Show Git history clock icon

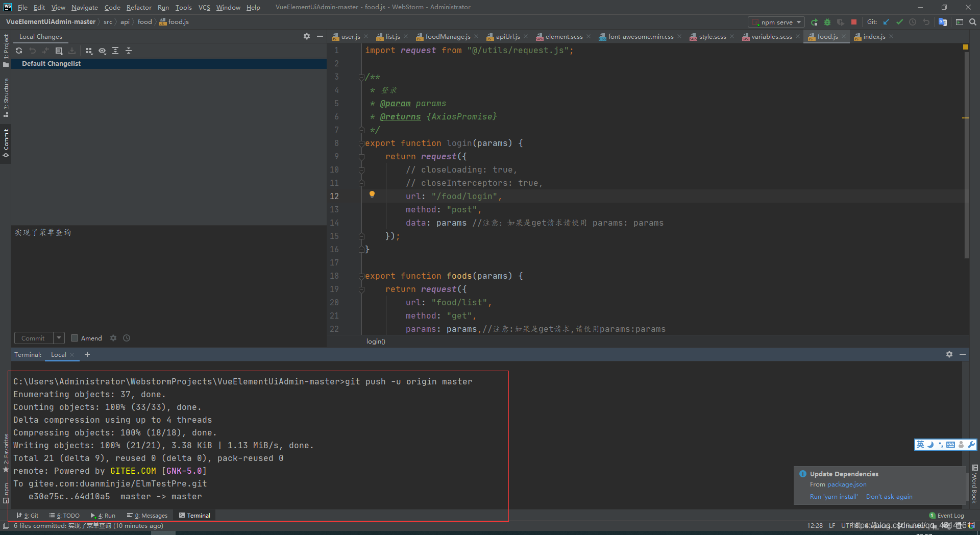point(913,22)
